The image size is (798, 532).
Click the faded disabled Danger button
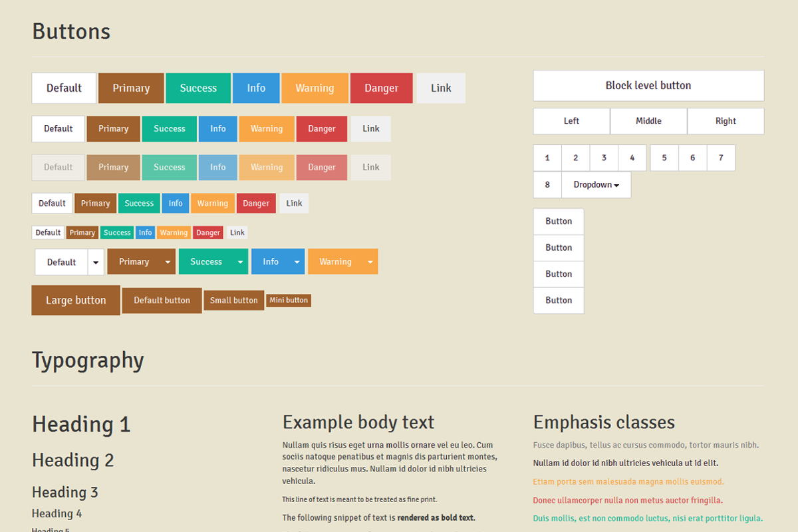click(322, 168)
